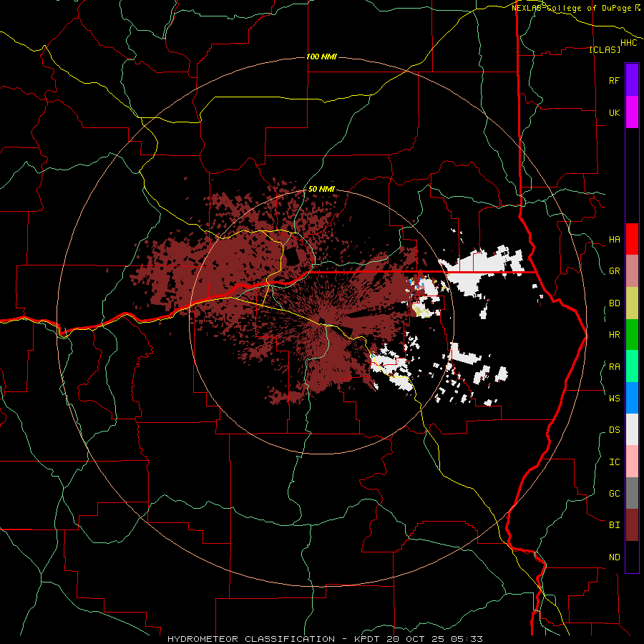This screenshot has height=644, width=644.
Task: Click the GR legend label
Action: 614,271
